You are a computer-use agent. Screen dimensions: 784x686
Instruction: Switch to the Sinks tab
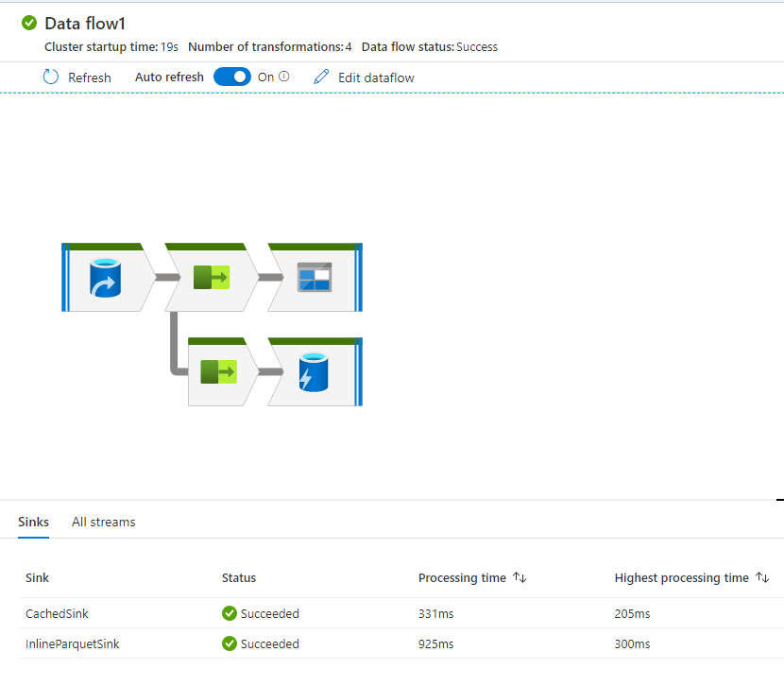point(33,522)
